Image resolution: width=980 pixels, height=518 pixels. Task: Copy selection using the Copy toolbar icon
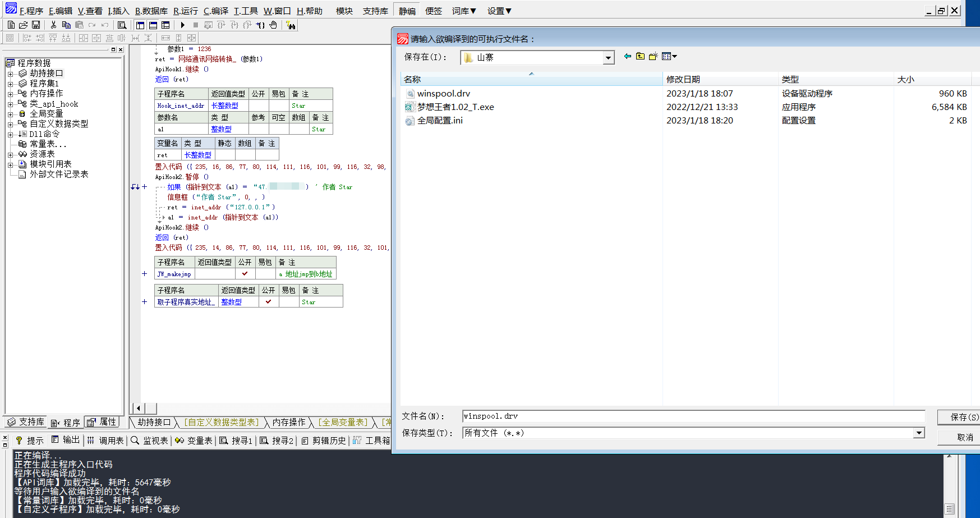(66, 25)
